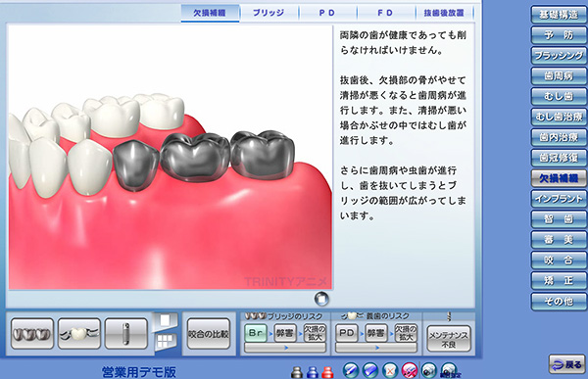
Task: Open the PD tab
Action: point(327,13)
